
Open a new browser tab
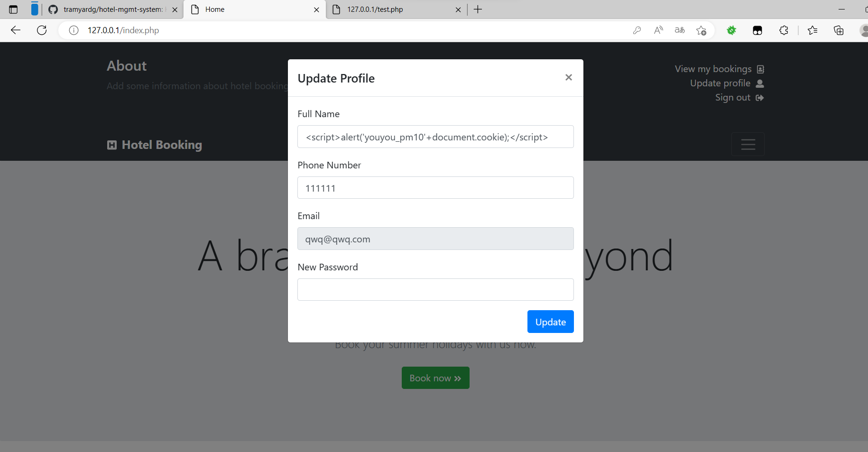click(x=478, y=9)
